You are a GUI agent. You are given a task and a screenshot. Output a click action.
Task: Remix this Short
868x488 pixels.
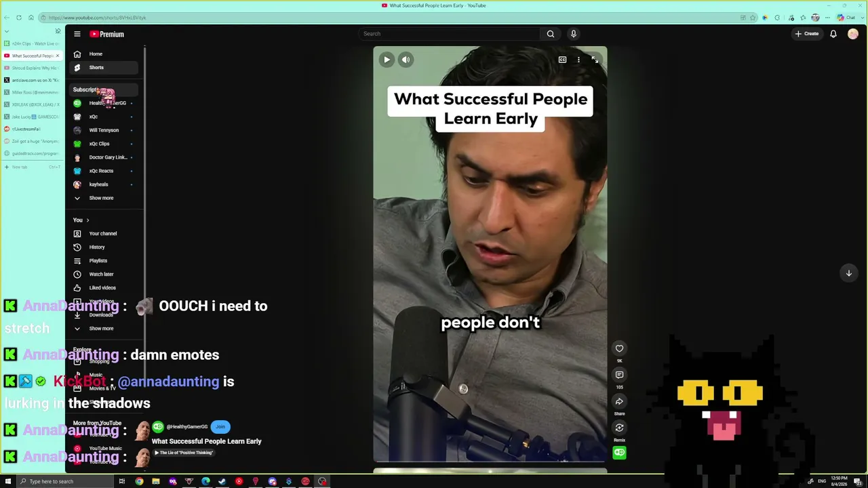(619, 428)
